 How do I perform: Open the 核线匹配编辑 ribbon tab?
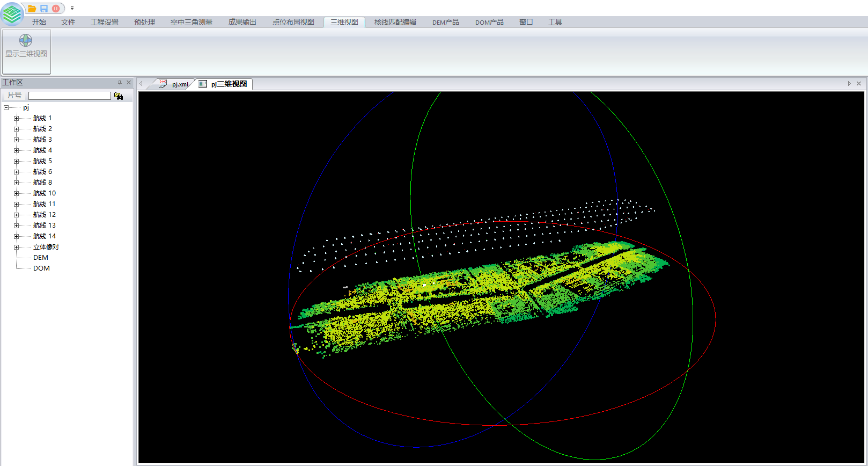[395, 22]
